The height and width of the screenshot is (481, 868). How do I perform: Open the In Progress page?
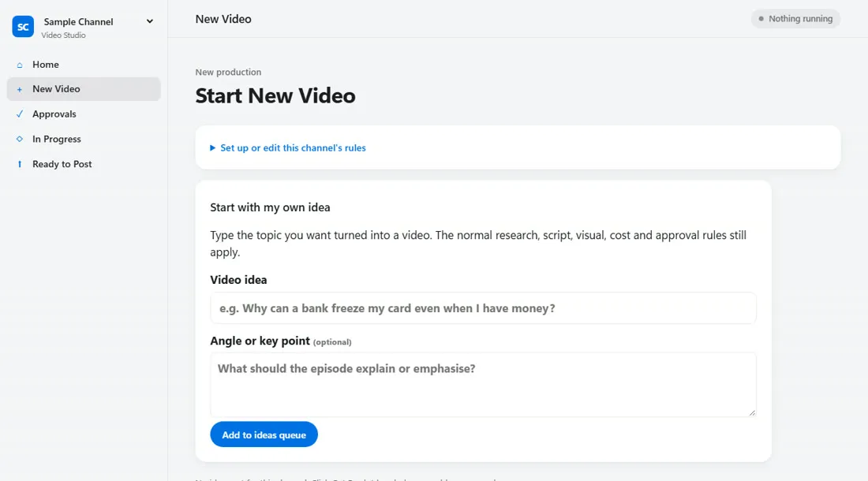click(84, 139)
